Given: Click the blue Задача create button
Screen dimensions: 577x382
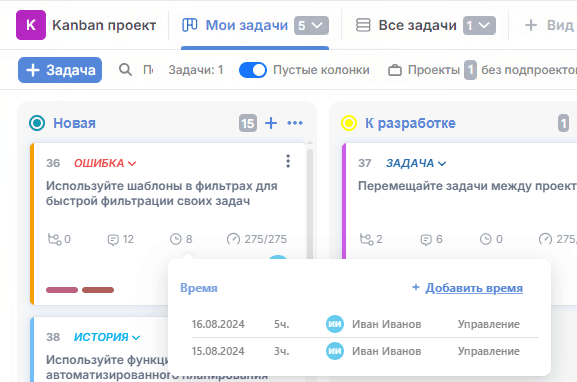Looking at the screenshot, I should [60, 70].
